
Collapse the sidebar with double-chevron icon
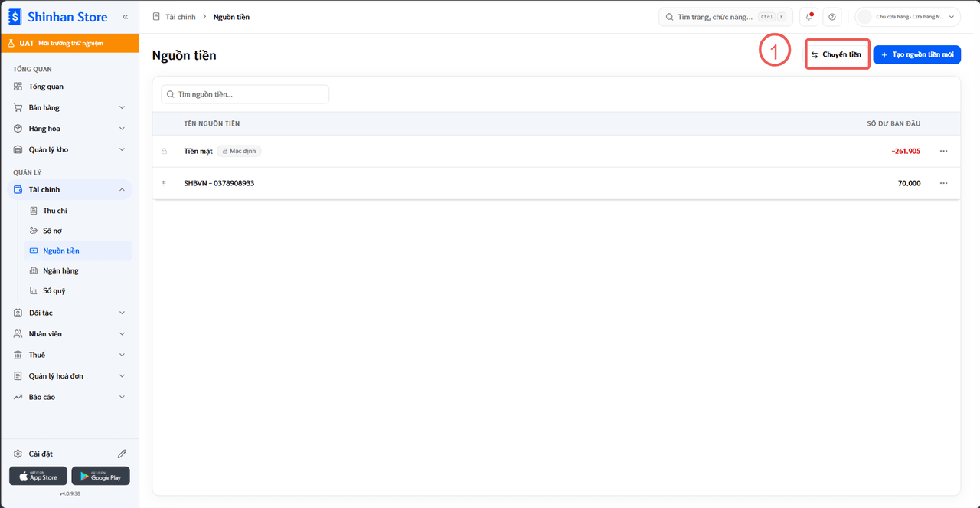[x=126, y=17]
